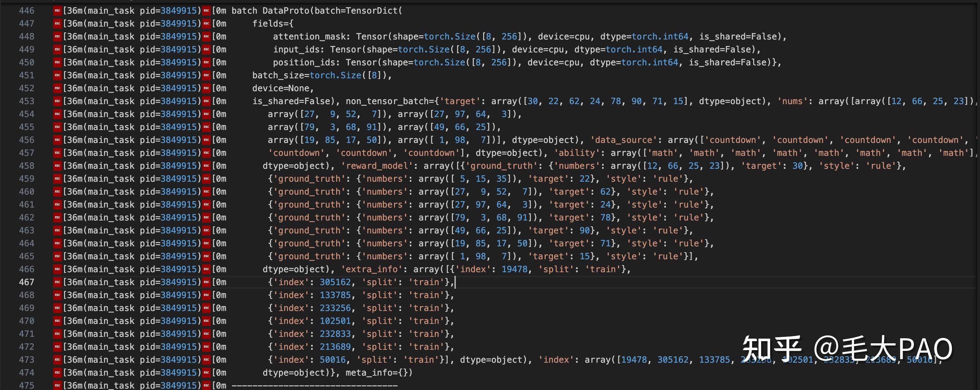This screenshot has height=390, width=980.
Task: Click line number 446 in the gutter
Action: click(x=27, y=11)
